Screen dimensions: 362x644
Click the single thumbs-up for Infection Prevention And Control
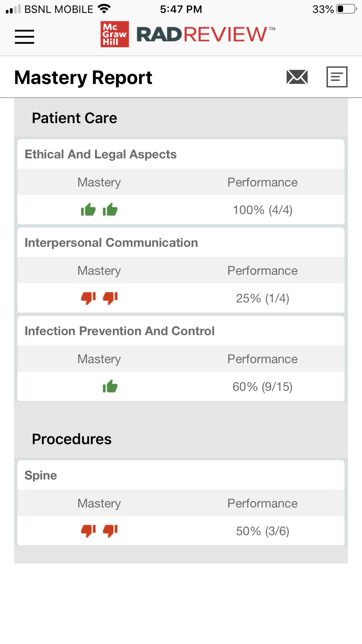(110, 386)
